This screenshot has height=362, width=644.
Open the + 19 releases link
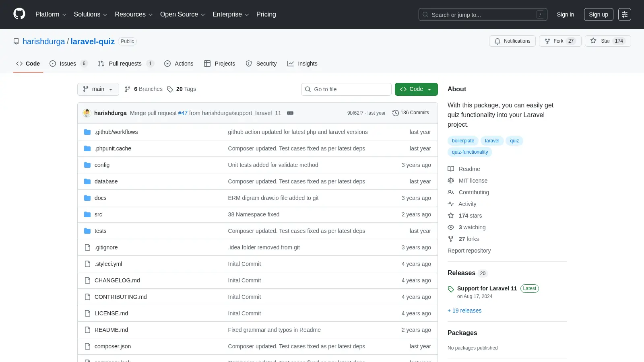tap(464, 311)
